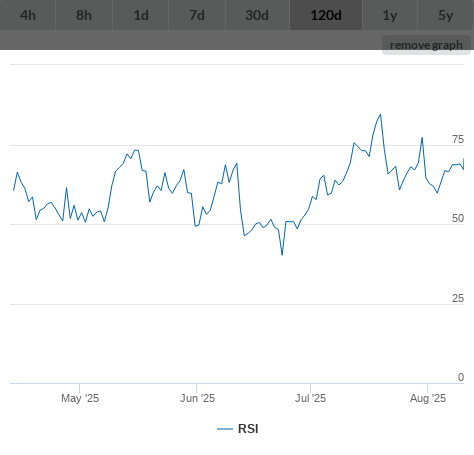Choose the 1d range tab
The width and height of the screenshot is (474, 455).
click(141, 15)
